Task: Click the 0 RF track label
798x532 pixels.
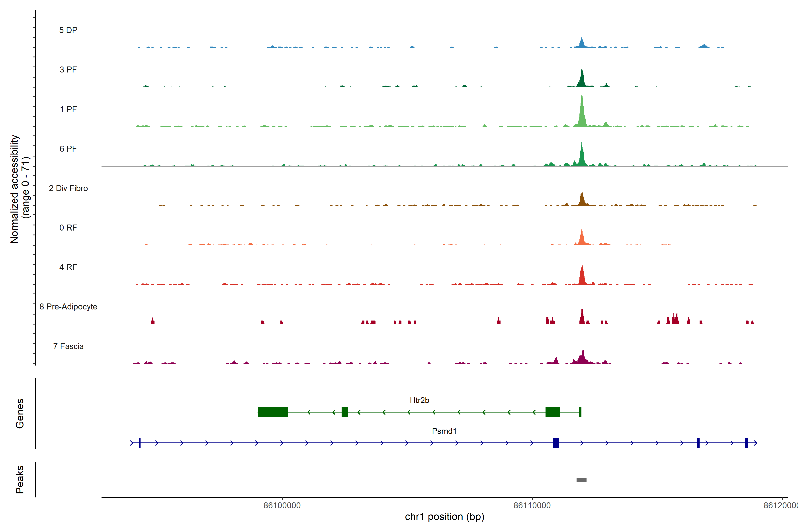Action: (x=68, y=228)
